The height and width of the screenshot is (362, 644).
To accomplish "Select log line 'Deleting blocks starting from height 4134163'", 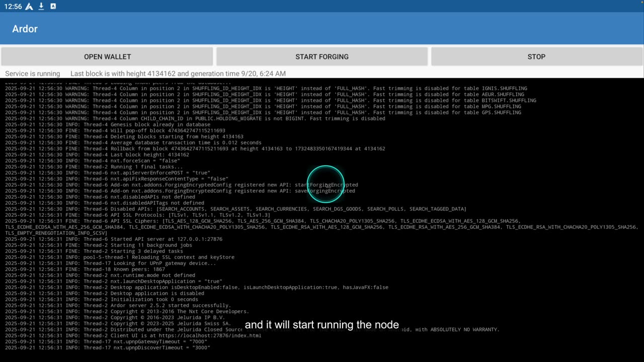I will pyautogui.click(x=124, y=137).
